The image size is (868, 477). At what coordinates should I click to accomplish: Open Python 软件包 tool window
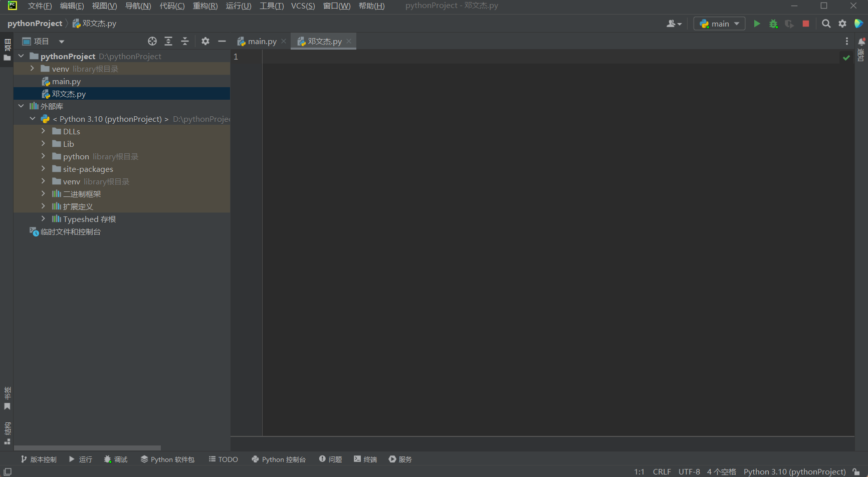[167, 459]
